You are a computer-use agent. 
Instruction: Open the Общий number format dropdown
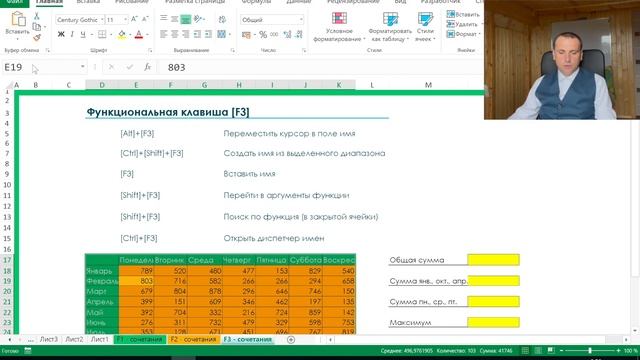pyautogui.click(x=301, y=20)
